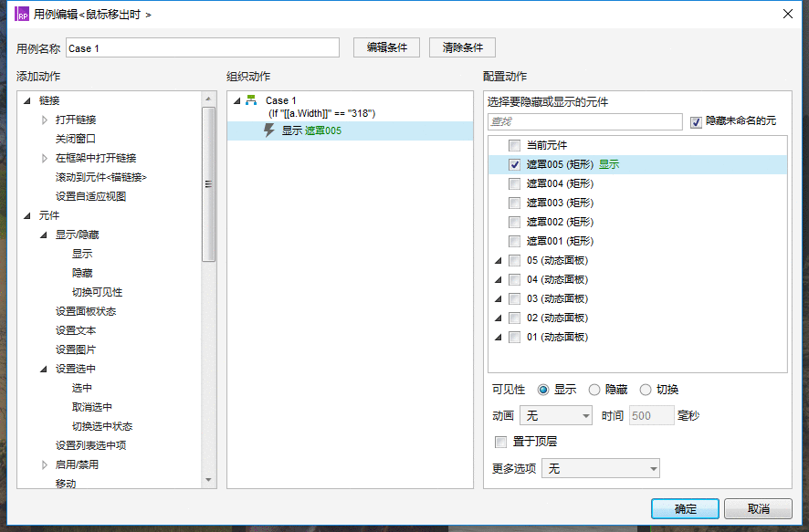The image size is (809, 532).
Task: Check the 01 (动态面板) checkbox
Action: pyautogui.click(x=514, y=337)
